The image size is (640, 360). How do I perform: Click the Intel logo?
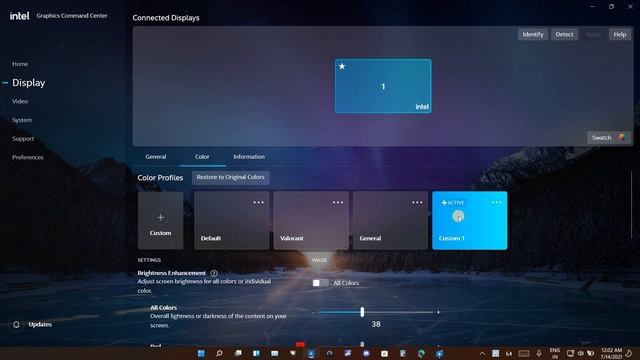19,16
